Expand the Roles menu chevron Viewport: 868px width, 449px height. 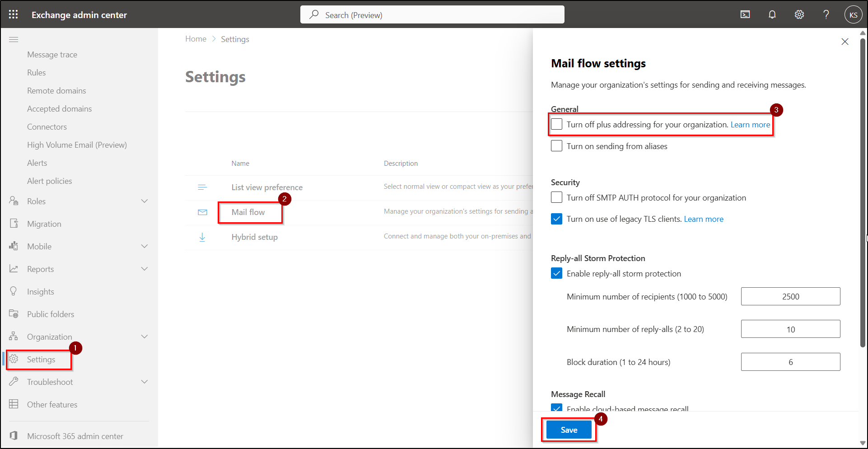coord(145,201)
